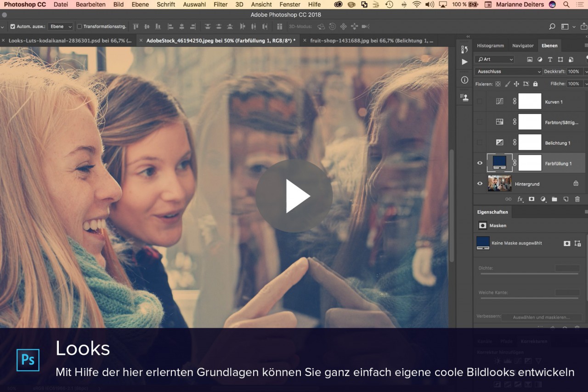Filter layers by text type icon
The width and height of the screenshot is (588, 392).
point(550,59)
